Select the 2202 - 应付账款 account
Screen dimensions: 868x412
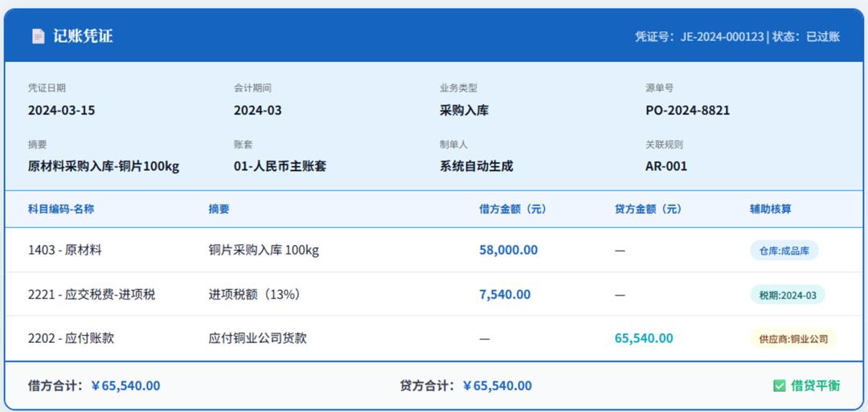tap(71, 338)
